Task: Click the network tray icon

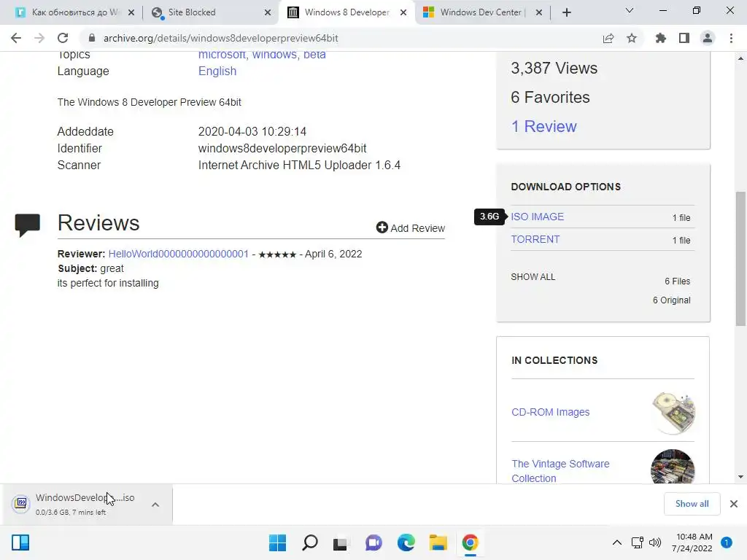Action: [638, 542]
